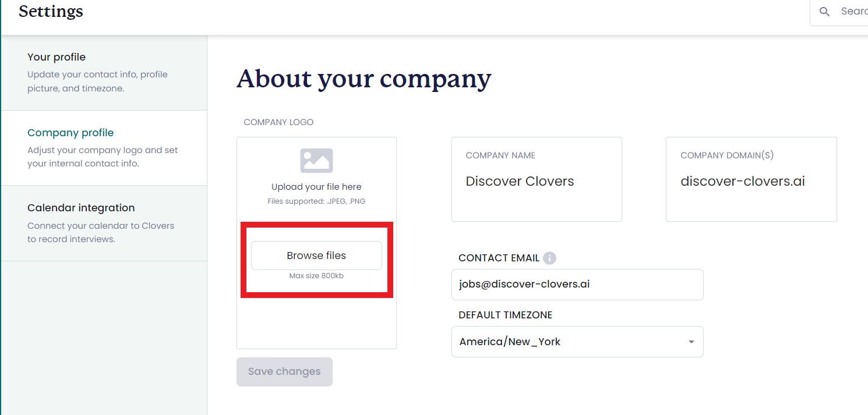This screenshot has width=868, height=415.
Task: Click the company logo upload drop area
Action: coord(316,243)
